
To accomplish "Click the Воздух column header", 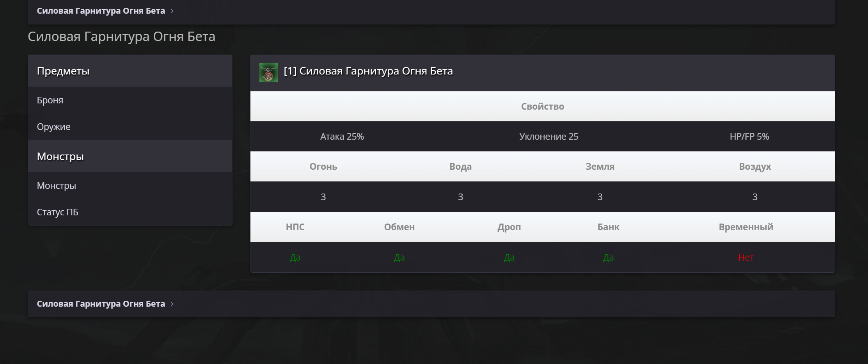I will click(755, 167).
